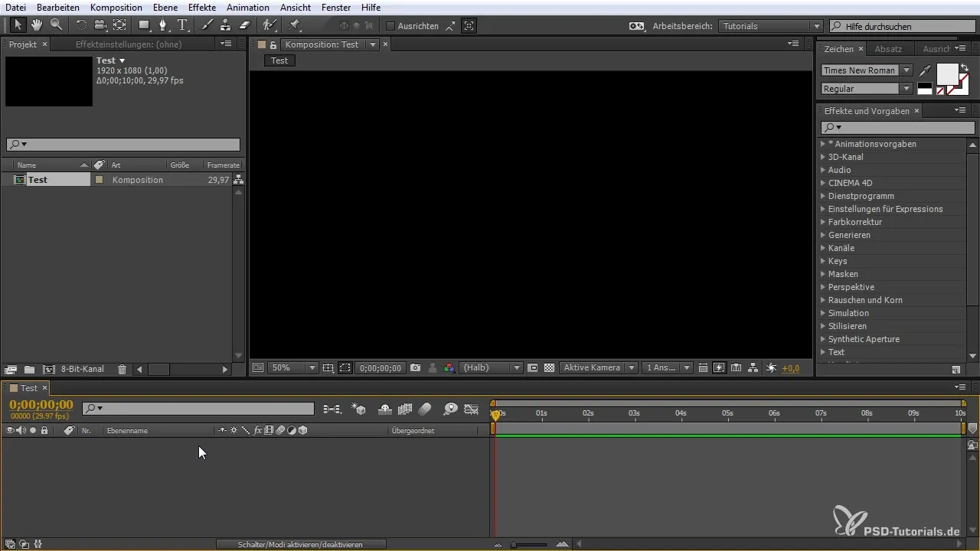980x551 pixels.
Task: Toggle frame blending for all layers
Action: (x=405, y=409)
